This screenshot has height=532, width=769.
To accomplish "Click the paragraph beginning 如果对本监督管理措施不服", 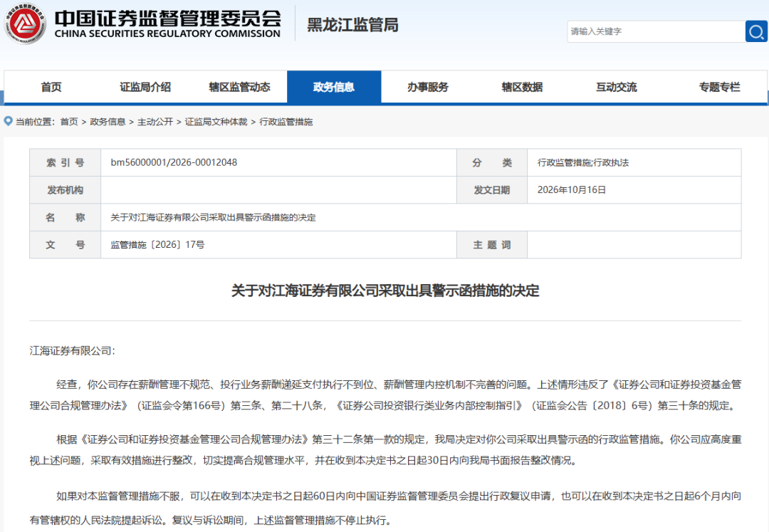I will tap(385, 508).
